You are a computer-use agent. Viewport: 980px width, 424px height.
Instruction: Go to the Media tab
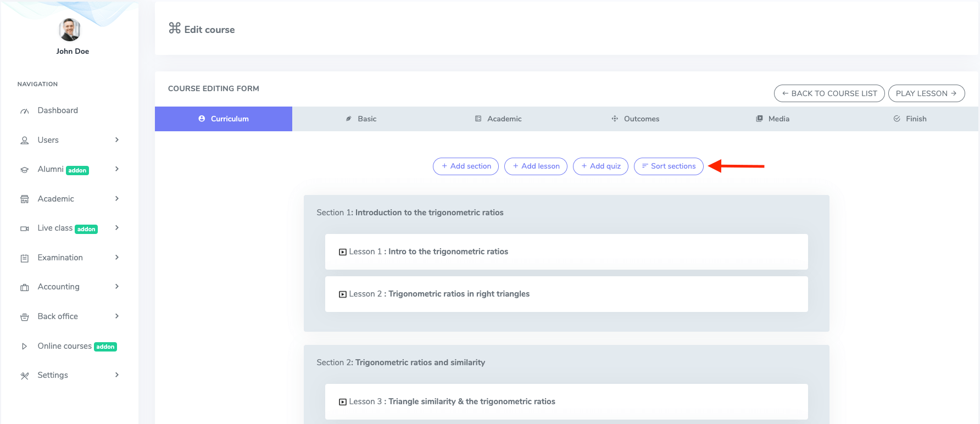click(x=772, y=119)
